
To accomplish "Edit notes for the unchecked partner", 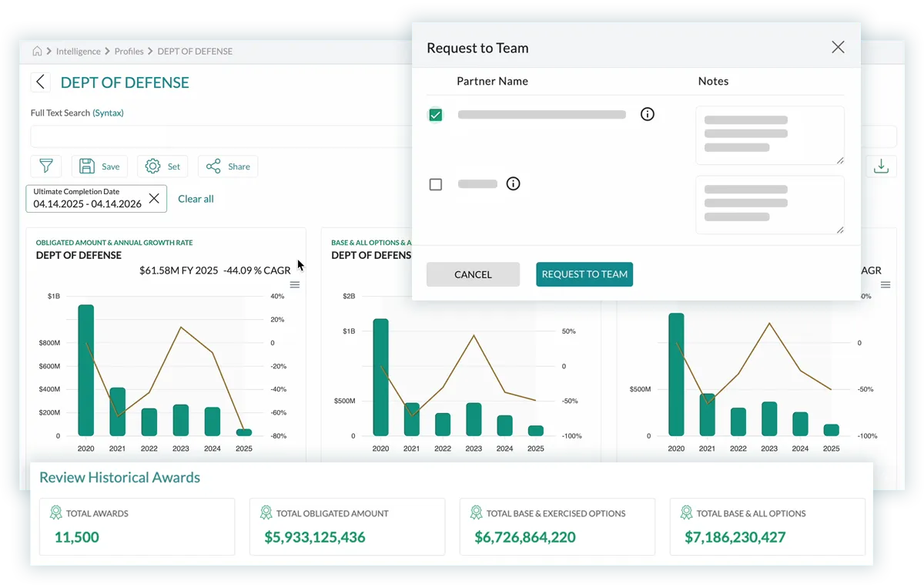I will 770,204.
